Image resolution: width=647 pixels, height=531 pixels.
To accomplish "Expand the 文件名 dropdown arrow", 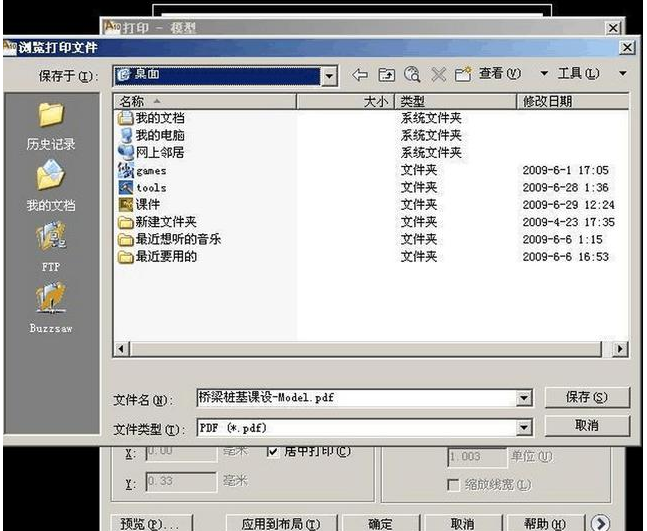I will pyautogui.click(x=523, y=398).
